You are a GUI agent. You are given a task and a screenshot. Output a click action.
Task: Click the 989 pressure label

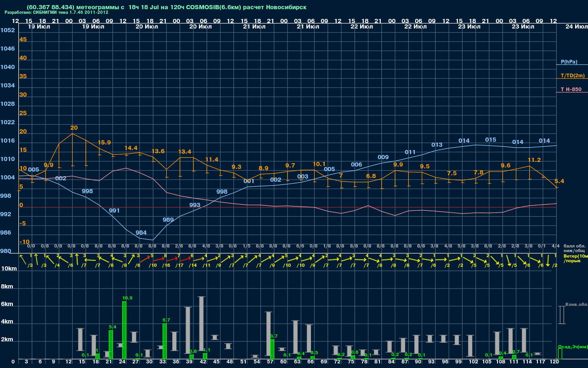[x=168, y=220]
